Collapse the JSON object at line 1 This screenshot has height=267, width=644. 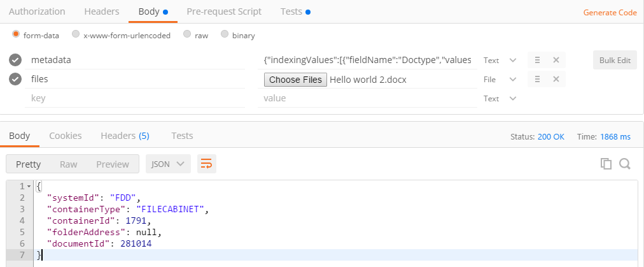29,186
